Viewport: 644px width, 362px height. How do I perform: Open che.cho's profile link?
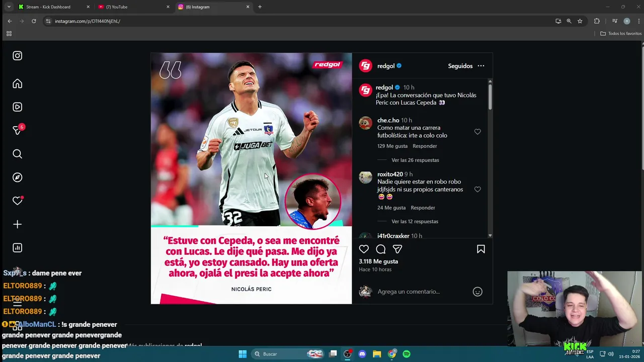[x=388, y=120]
